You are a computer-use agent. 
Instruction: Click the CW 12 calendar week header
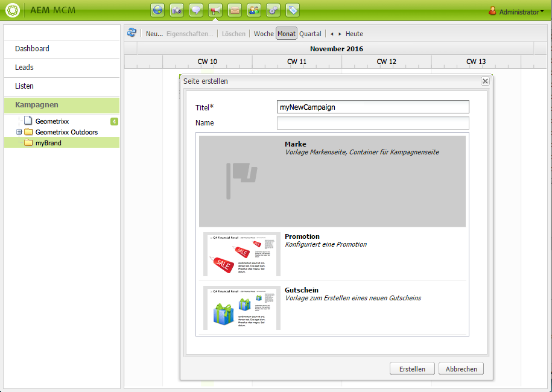click(x=387, y=62)
